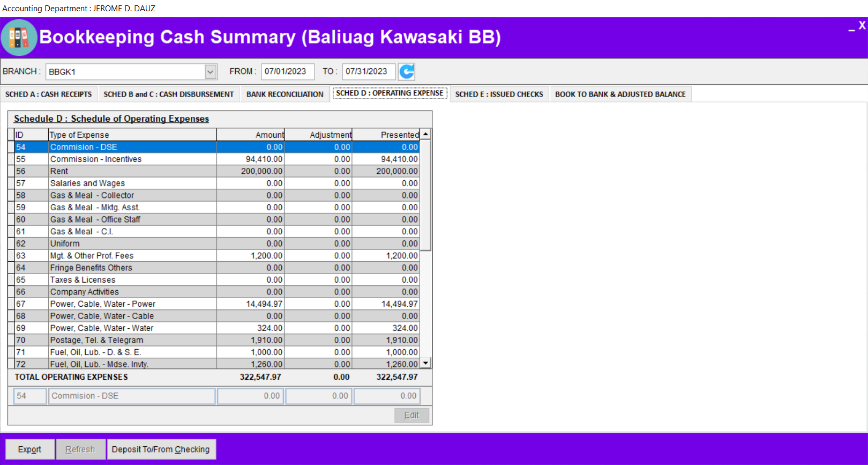Click the TO date field
868x465 pixels.
[369, 71]
